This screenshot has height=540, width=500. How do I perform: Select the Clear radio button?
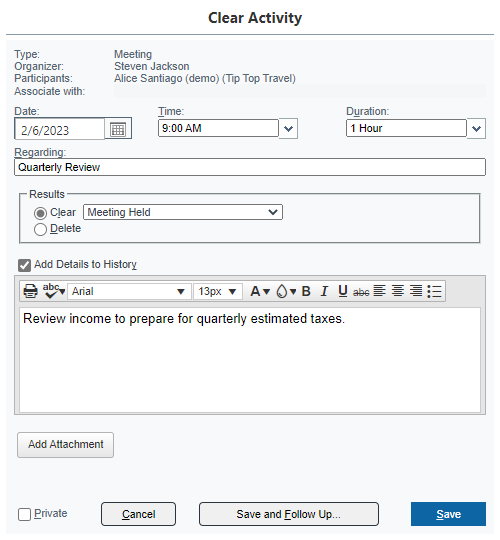click(x=40, y=213)
